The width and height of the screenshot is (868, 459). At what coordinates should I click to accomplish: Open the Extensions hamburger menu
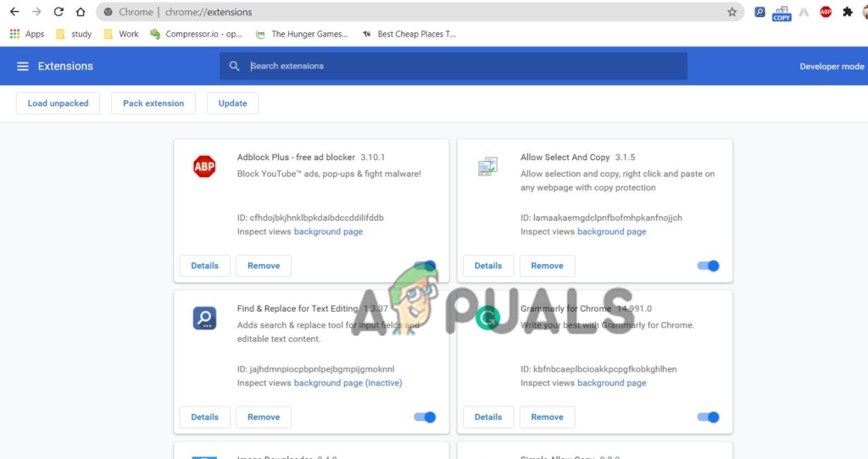(x=23, y=66)
